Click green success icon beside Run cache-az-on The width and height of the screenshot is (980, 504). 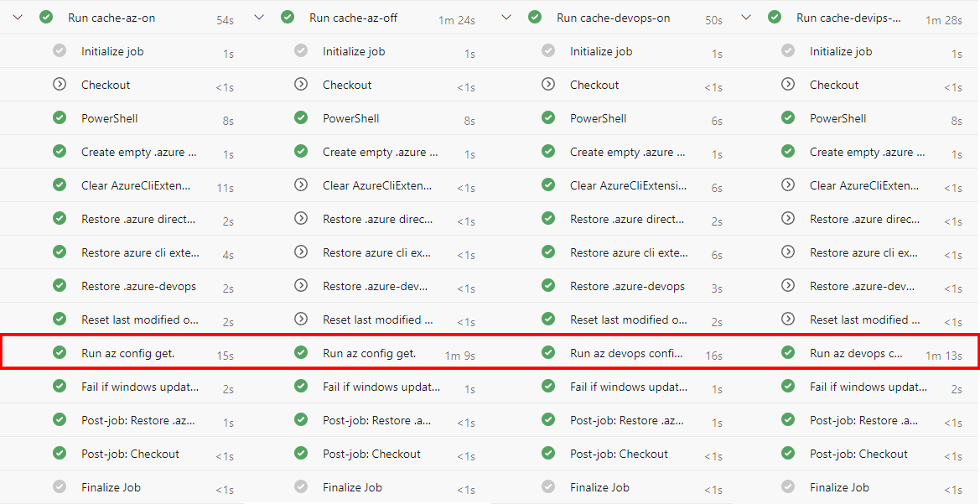pos(46,18)
